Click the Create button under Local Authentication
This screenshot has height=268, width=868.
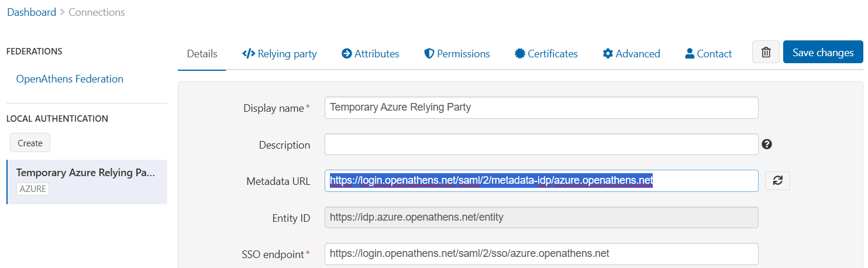tap(30, 143)
